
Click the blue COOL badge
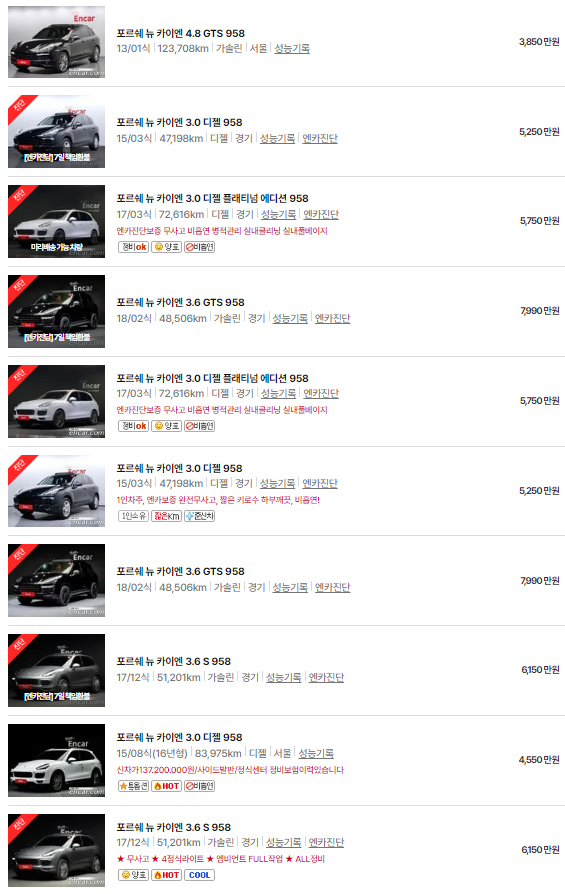tap(200, 875)
